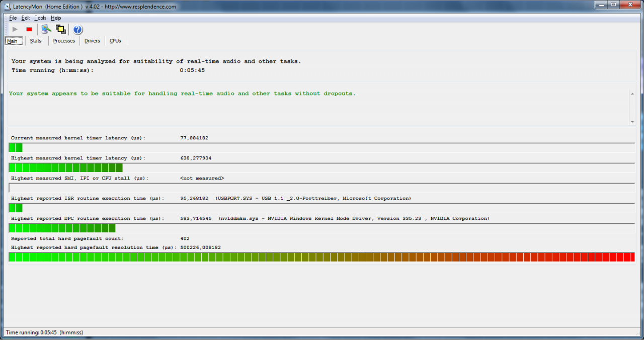Click the overlapping yellow squares toolbar icon
This screenshot has width=644, height=341.
[61, 30]
